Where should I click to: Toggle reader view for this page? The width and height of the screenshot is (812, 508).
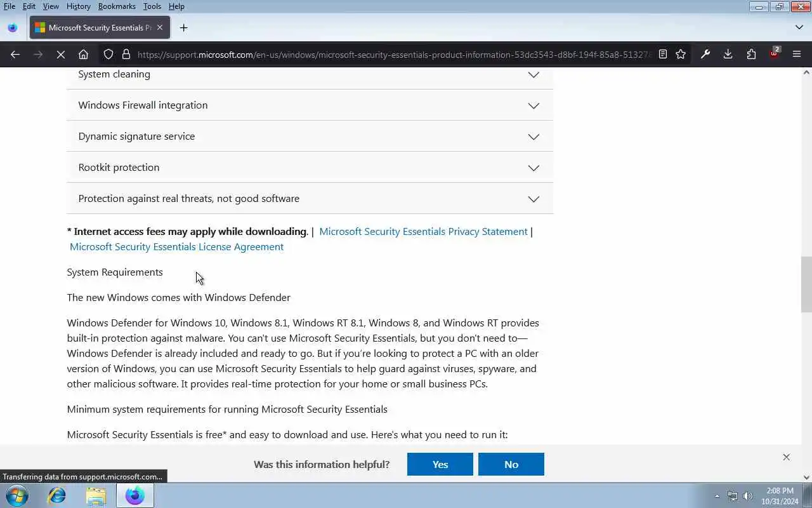[663, 55]
